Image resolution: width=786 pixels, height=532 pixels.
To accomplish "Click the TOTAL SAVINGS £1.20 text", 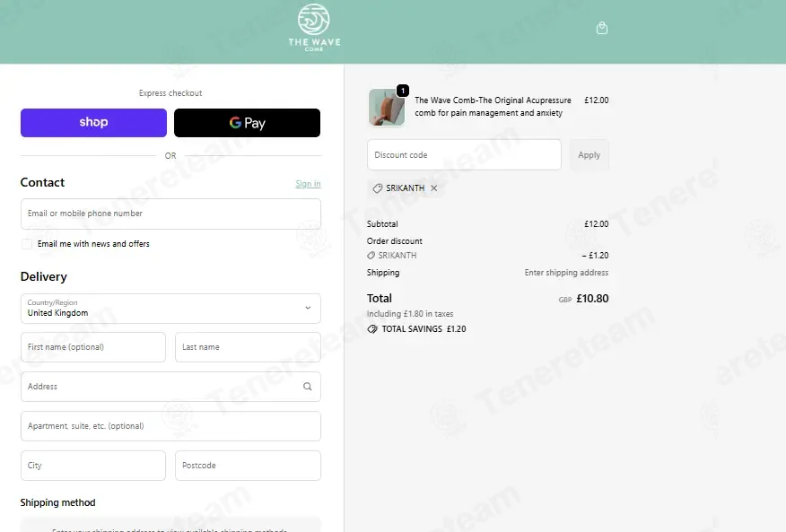I will [424, 329].
